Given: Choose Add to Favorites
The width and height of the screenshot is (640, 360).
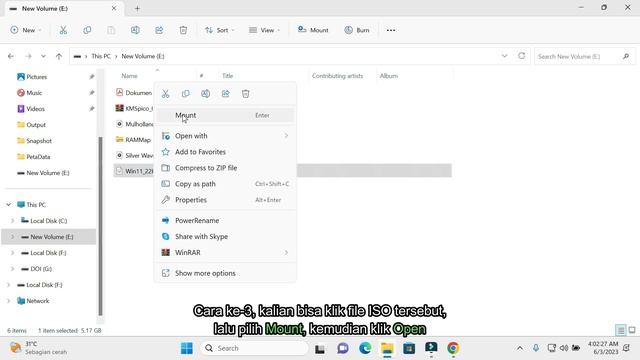Looking at the screenshot, I should (225, 152).
